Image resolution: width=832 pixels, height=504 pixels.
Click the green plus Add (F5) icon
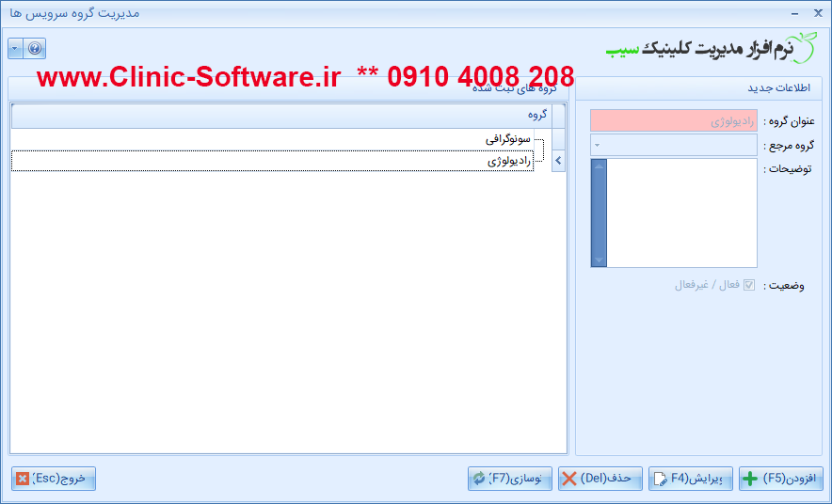[750, 479]
